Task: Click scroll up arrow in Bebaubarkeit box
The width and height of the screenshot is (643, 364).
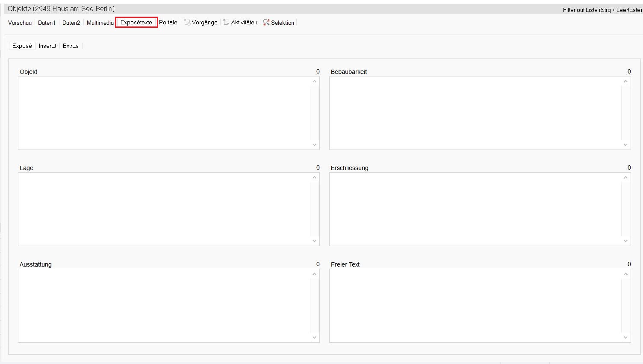Action: click(x=625, y=82)
